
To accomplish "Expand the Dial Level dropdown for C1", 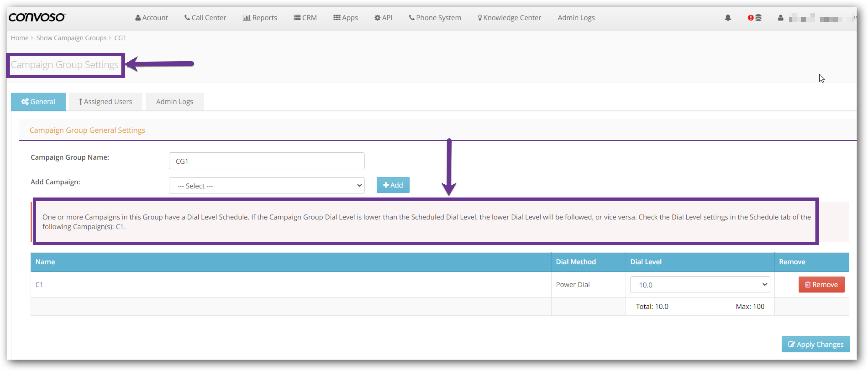I will [x=700, y=285].
